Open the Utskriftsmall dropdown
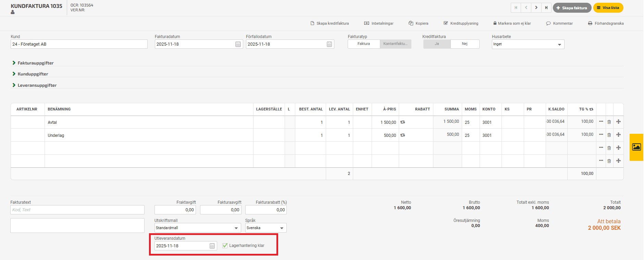Screen dimensions: 644x260 coord(197,228)
